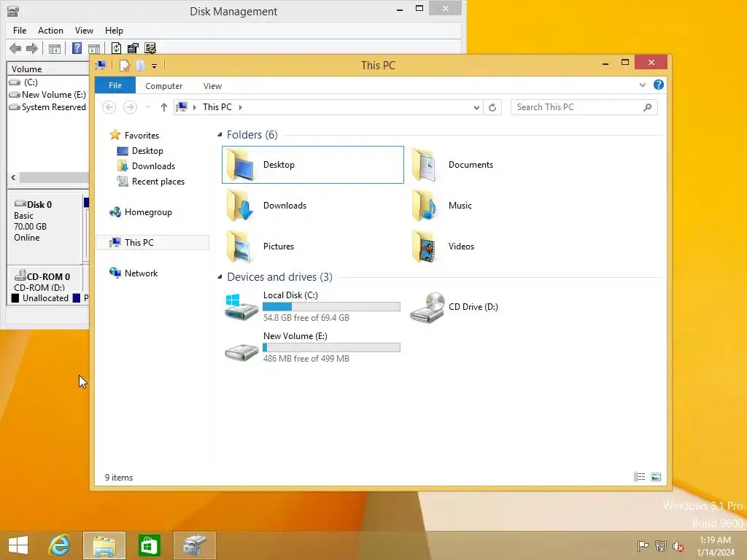Select Homegroup in navigation pane
This screenshot has height=560, width=747.
click(x=141, y=212)
